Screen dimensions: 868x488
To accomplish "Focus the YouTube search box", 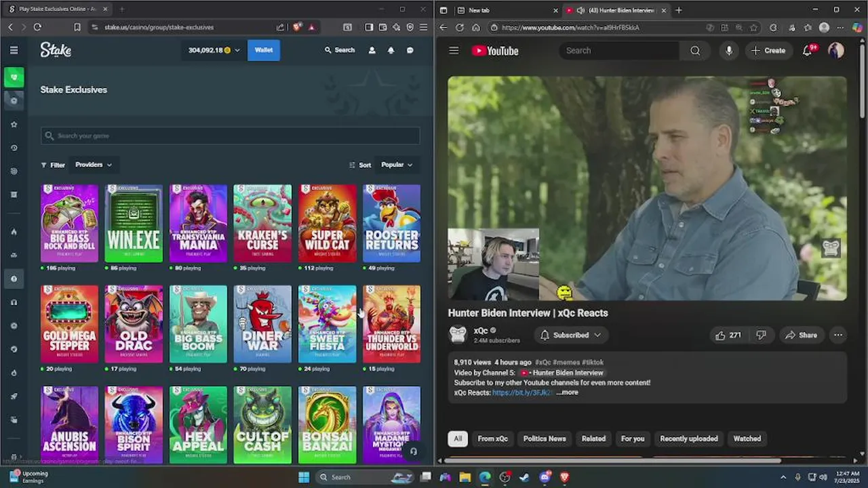I will click(619, 50).
